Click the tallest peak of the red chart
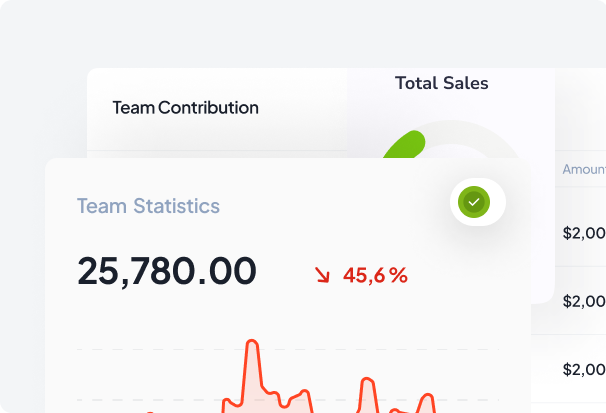The width and height of the screenshot is (606, 413). tap(252, 342)
